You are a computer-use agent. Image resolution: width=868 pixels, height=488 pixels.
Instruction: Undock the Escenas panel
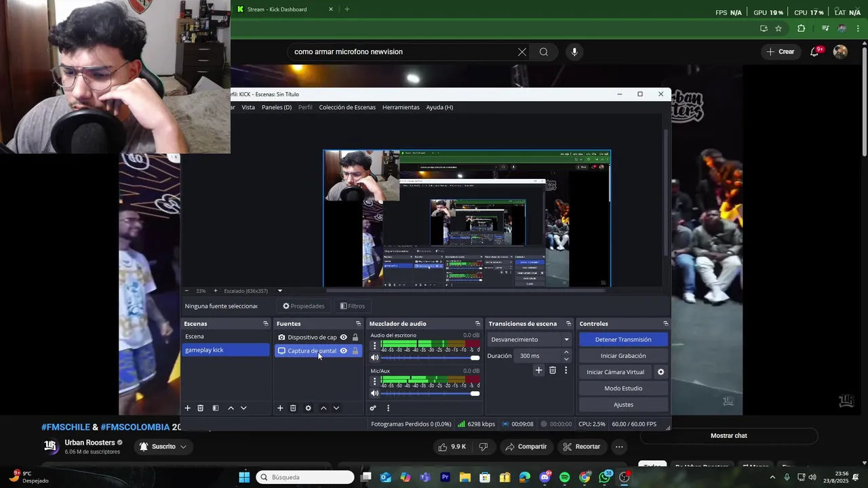266,323
